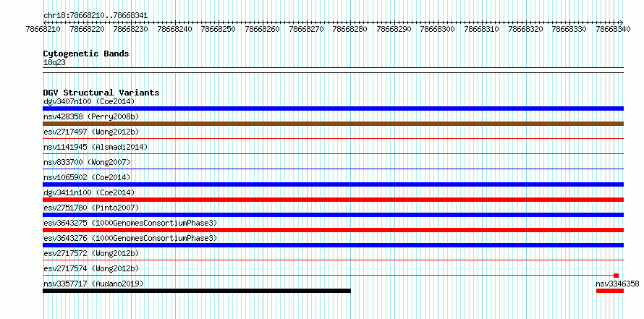Click small red block ending esv2717574 line

(616, 276)
